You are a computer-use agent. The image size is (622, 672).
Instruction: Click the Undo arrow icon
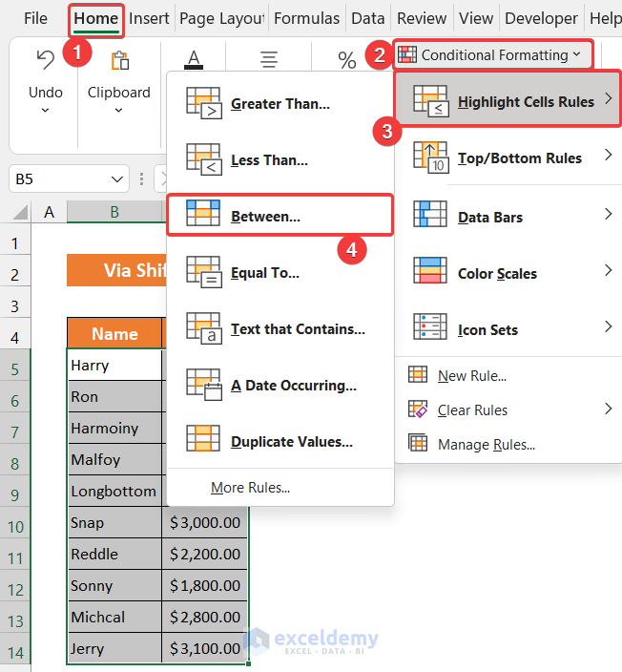click(46, 59)
